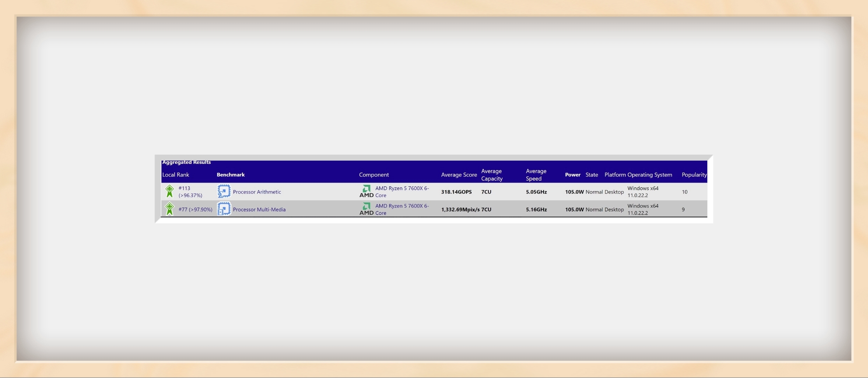Click the 7CU capacity in the Multi-Media row
The image size is (868, 378).
click(486, 209)
